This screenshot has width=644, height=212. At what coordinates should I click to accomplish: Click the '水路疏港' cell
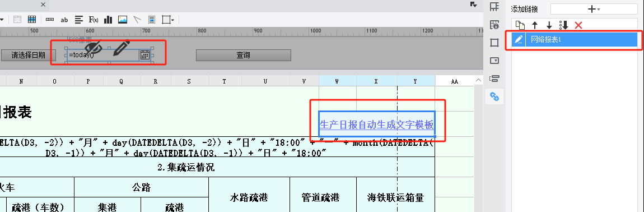point(249,197)
